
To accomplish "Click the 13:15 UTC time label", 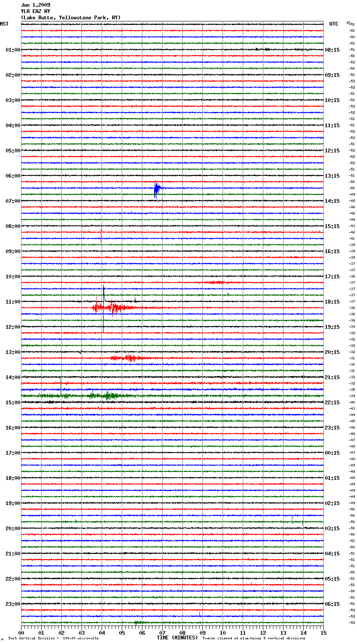I will [x=332, y=176].
